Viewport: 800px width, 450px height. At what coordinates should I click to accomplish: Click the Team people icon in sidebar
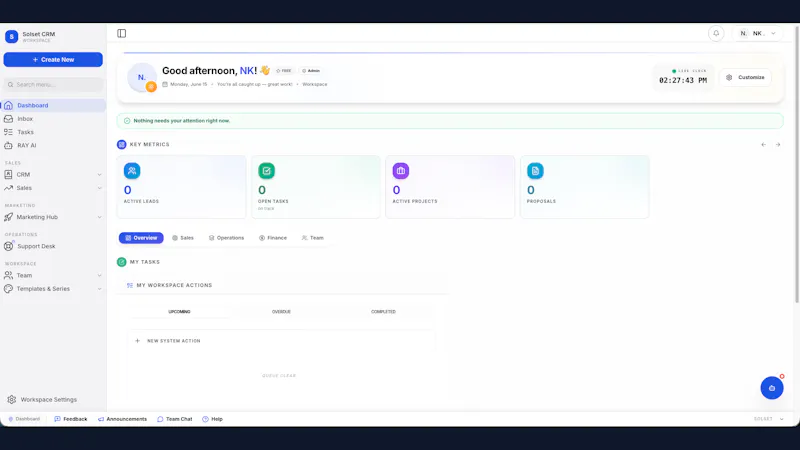click(x=9, y=276)
